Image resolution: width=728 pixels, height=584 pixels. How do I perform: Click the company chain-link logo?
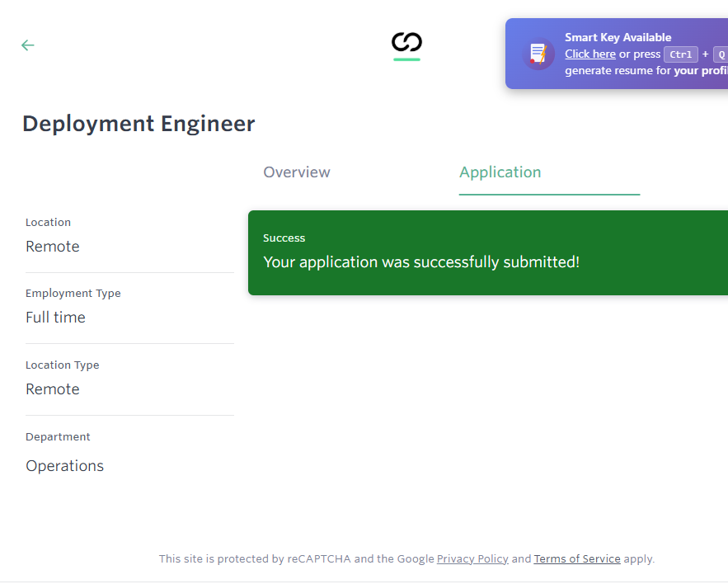(406, 43)
